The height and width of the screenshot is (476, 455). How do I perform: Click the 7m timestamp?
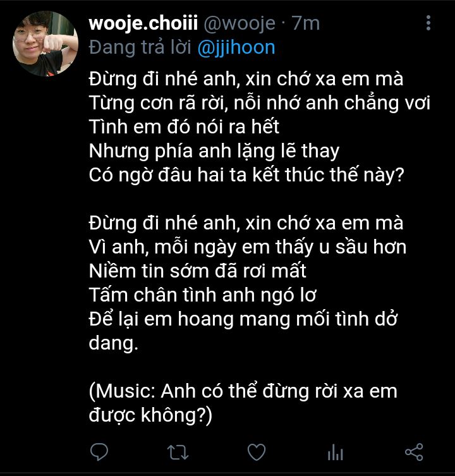point(306,23)
